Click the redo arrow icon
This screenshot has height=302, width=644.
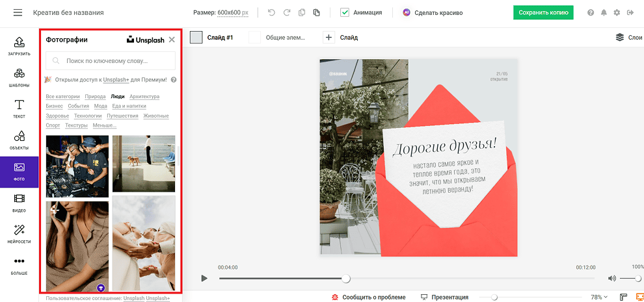287,13
